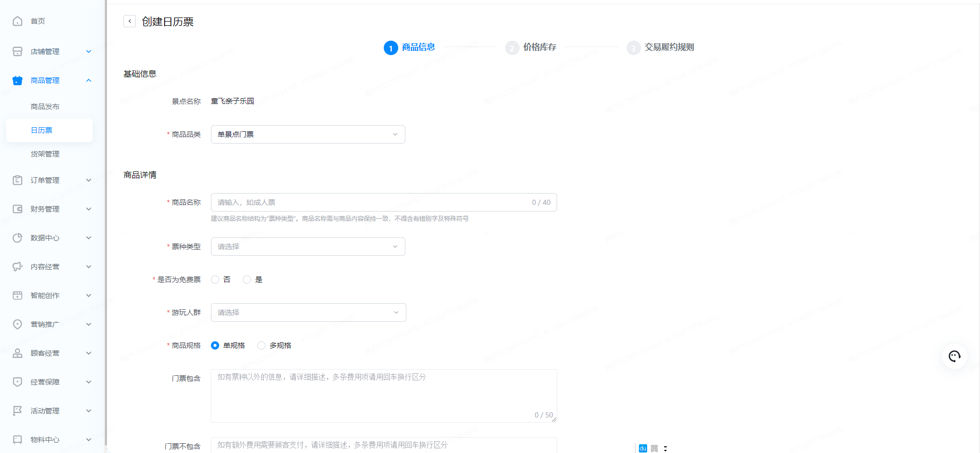Jump to step 交易履约规则
This screenshot has height=453, width=980.
point(669,47)
